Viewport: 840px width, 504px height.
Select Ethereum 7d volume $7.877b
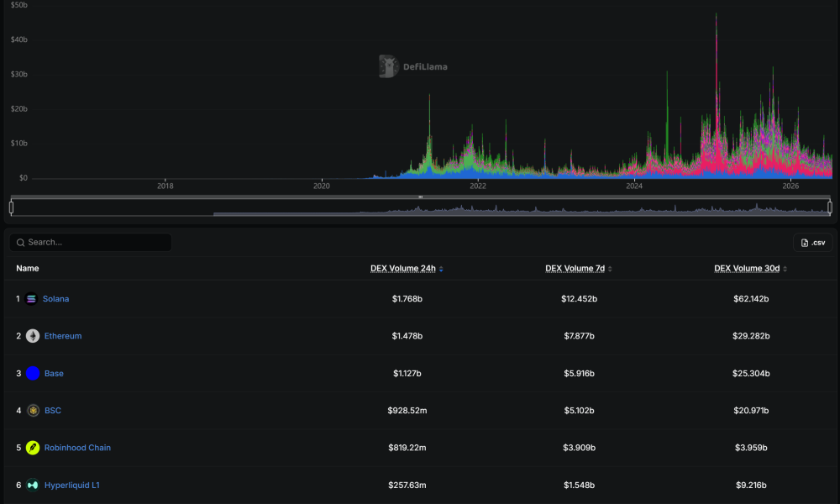pyautogui.click(x=579, y=336)
